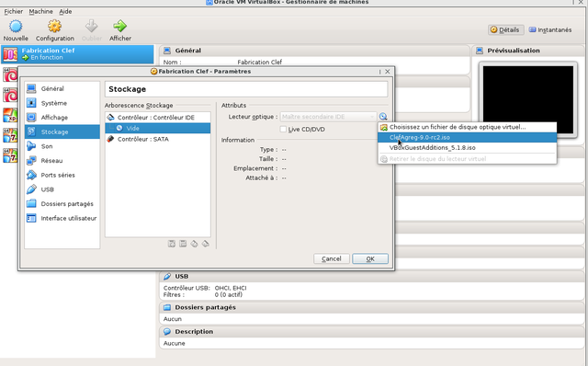The height and width of the screenshot is (366, 588).
Task: Open the Aide menu
Action: pos(65,11)
